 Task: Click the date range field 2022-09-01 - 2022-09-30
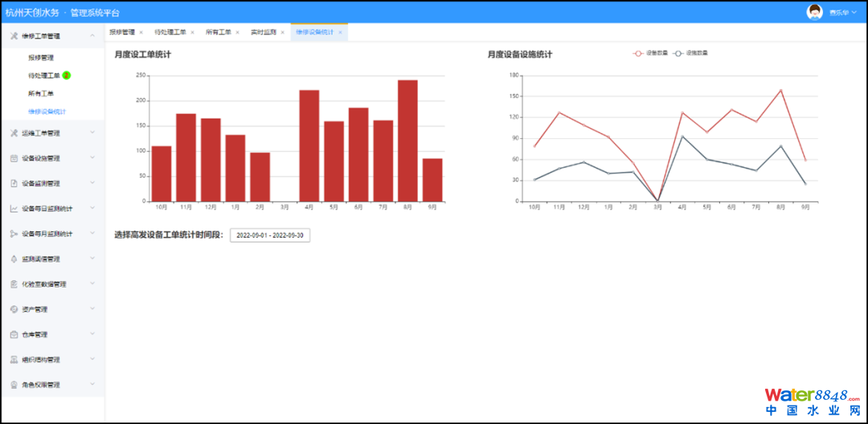pyautogui.click(x=270, y=235)
